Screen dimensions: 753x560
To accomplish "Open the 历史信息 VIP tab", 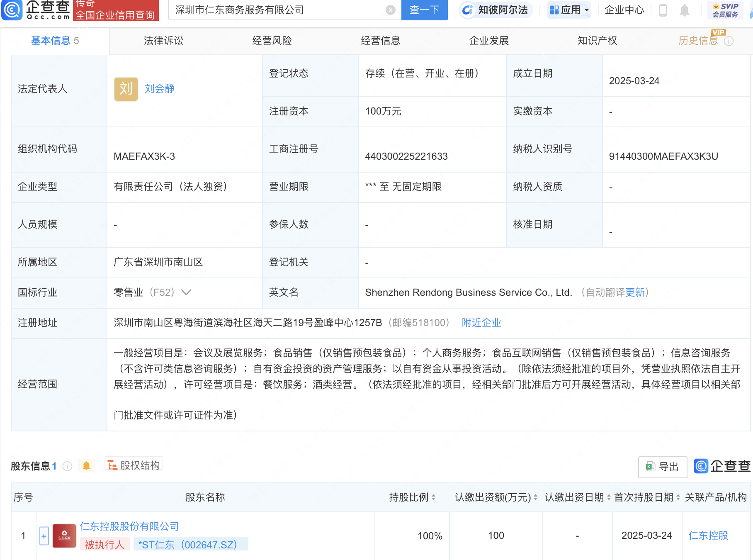I will [698, 41].
